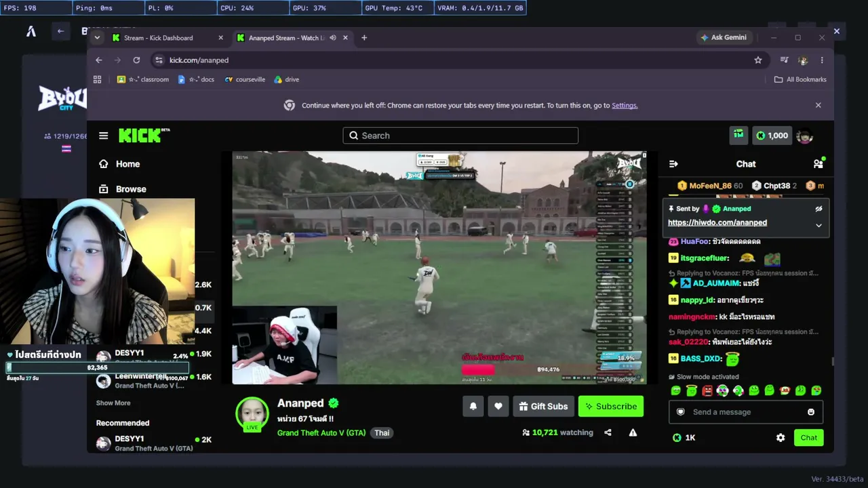Expand the pinned message chevron
Image resolution: width=868 pixels, height=488 pixels.
click(818, 225)
